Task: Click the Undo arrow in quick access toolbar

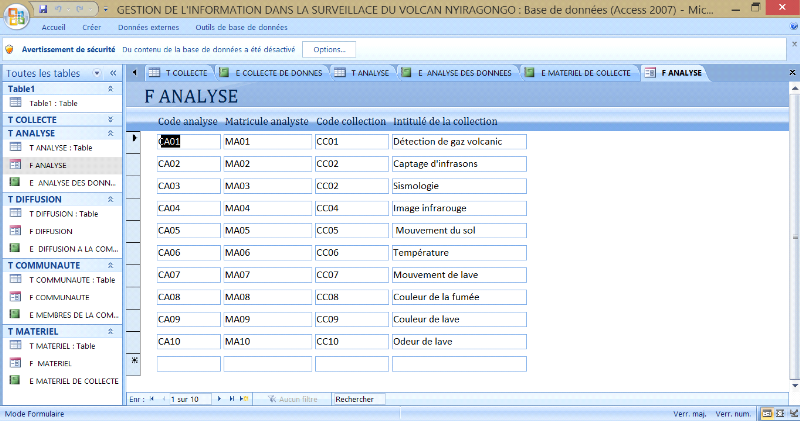Action: click(x=57, y=8)
